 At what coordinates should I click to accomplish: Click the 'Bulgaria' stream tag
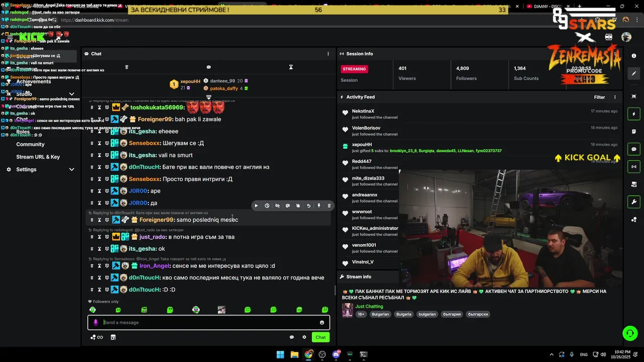pos(404,314)
